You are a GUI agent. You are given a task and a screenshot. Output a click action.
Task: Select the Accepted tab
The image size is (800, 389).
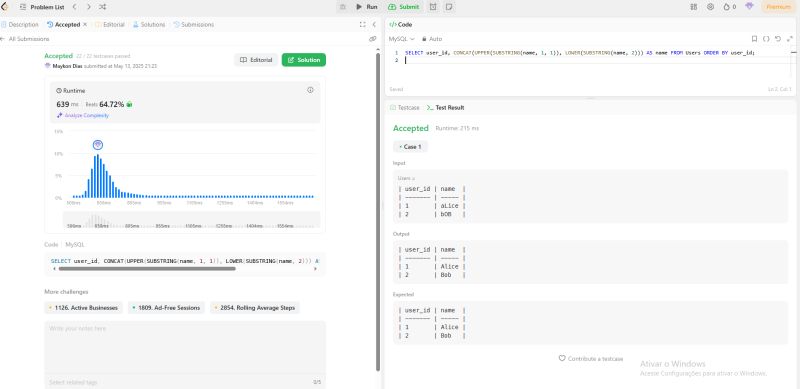click(x=64, y=25)
